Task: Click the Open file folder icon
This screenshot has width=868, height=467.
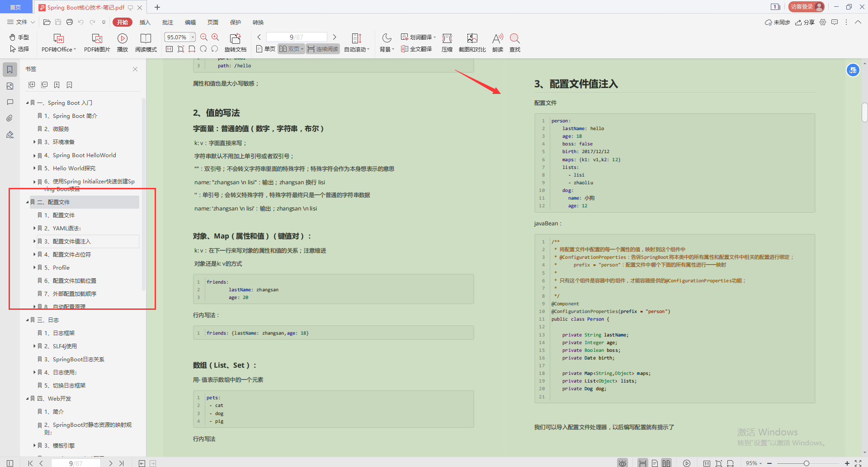Action: click(47, 22)
